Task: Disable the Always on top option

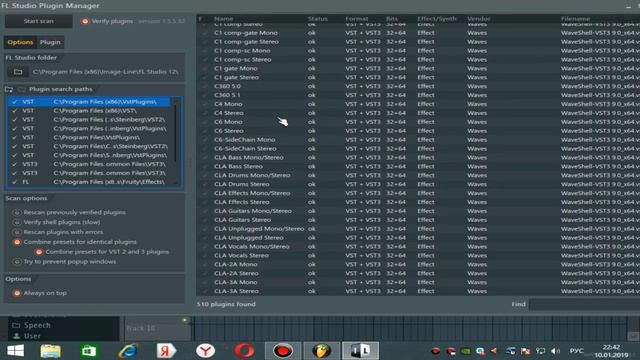Action: pos(17,293)
